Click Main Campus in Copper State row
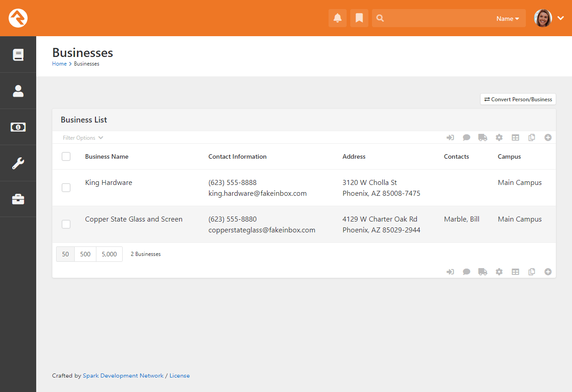572x392 pixels. point(520,219)
